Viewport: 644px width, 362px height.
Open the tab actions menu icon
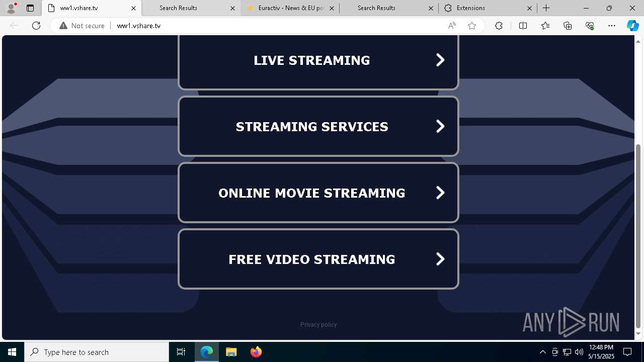click(x=30, y=8)
